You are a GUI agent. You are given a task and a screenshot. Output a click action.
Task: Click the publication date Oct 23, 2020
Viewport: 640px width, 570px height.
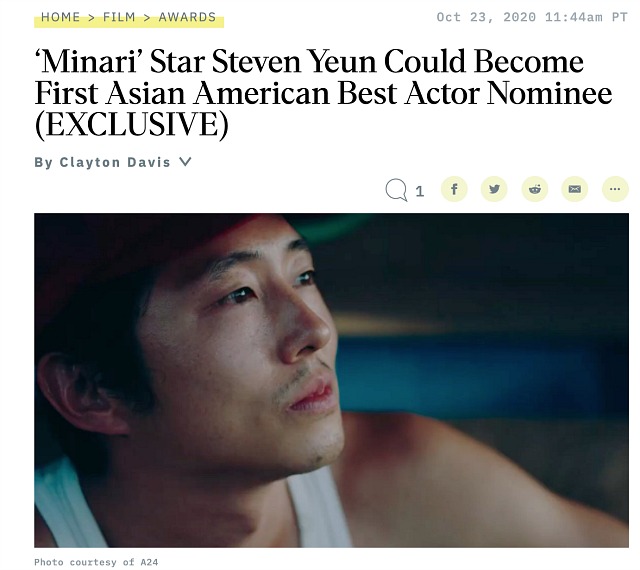pos(478,17)
